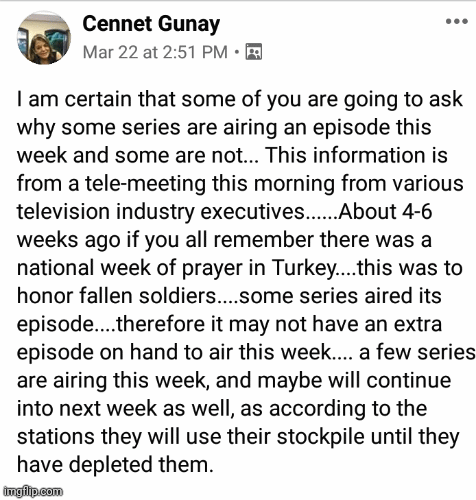Click the line "into next week as well"
This screenshot has height=500, width=476.
[x=222, y=408]
